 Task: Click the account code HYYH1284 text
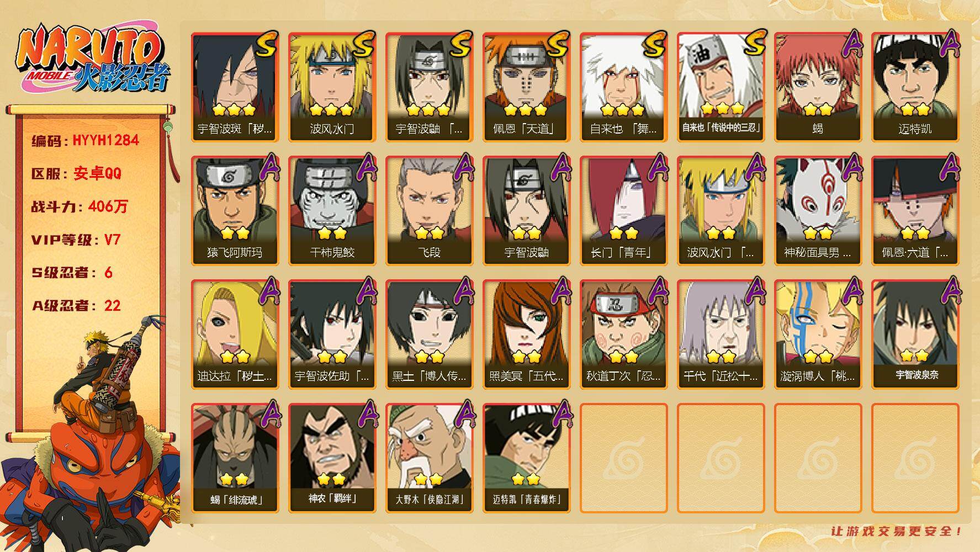[105, 140]
